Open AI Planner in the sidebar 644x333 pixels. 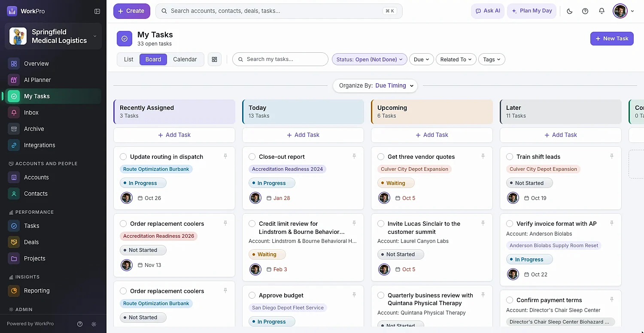(x=53, y=80)
